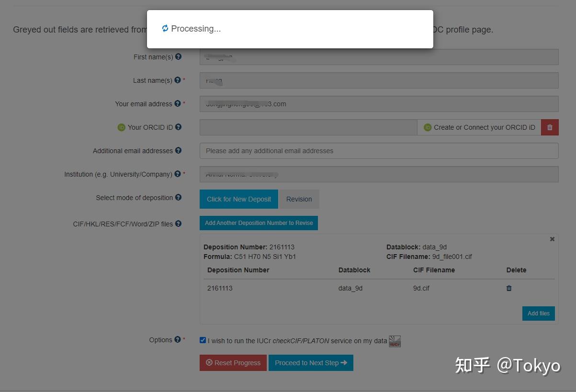Viewport: 576px width, 392px height.
Task: Click the help icon beside Your email address
Action: click(x=178, y=103)
